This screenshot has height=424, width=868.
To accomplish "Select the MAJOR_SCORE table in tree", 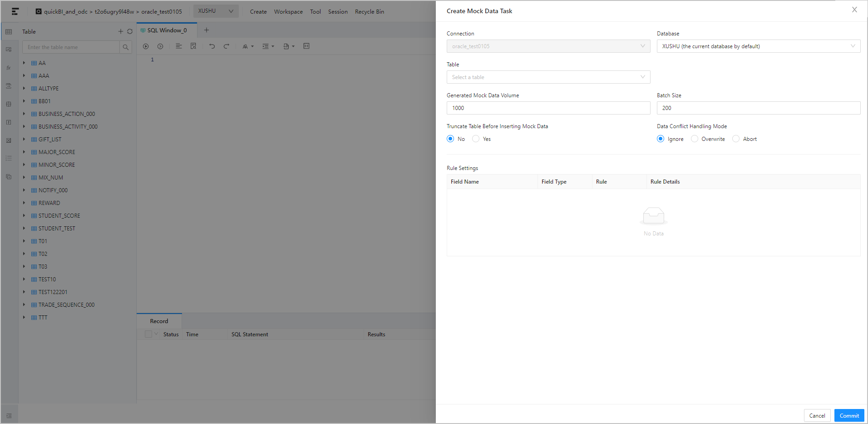I will click(x=57, y=152).
